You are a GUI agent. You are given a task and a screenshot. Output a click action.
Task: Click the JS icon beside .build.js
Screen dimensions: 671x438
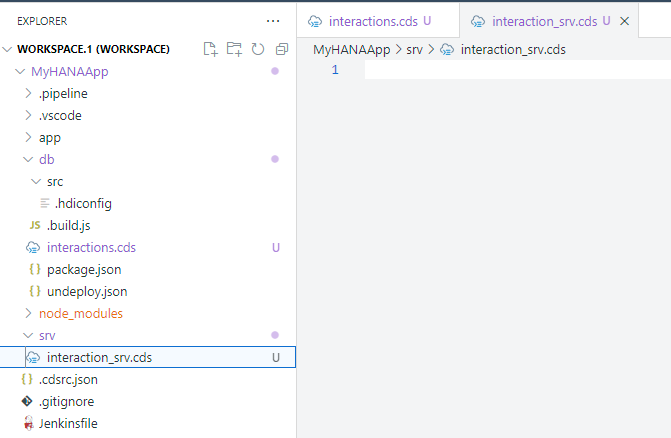click(x=35, y=225)
